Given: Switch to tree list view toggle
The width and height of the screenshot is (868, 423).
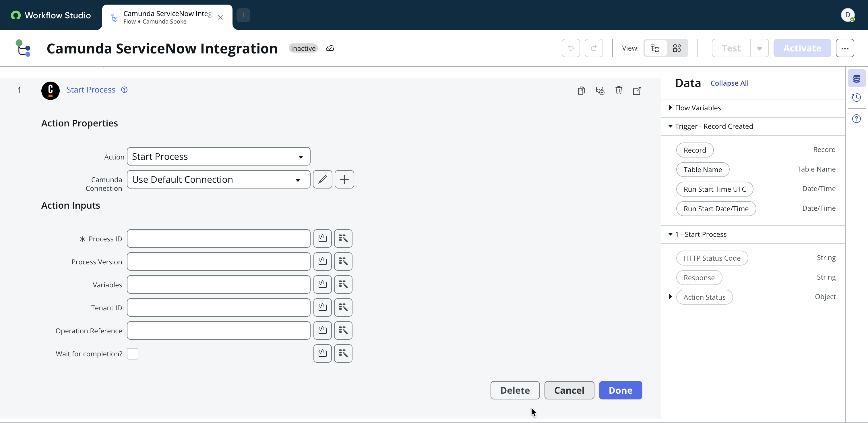Looking at the screenshot, I should tap(655, 48).
